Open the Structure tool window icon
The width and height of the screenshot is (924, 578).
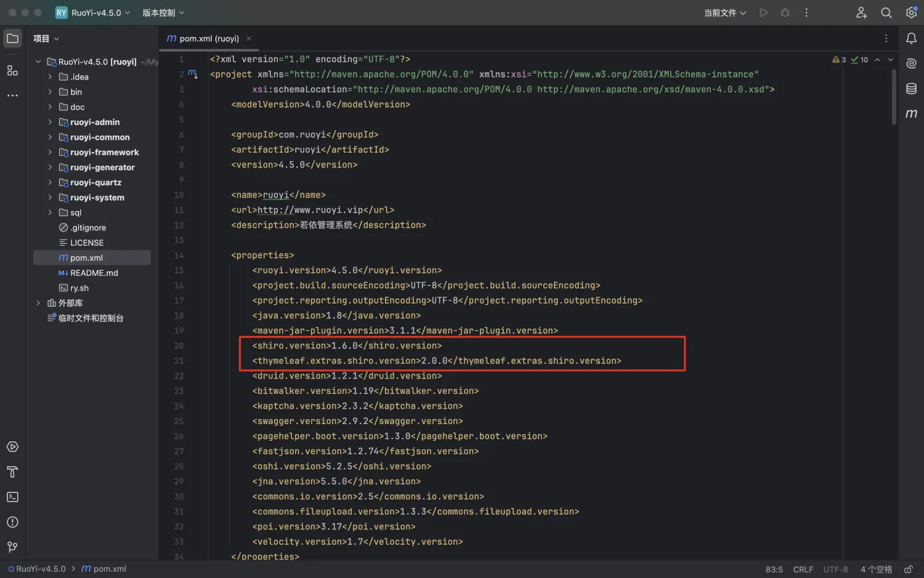[x=12, y=71]
